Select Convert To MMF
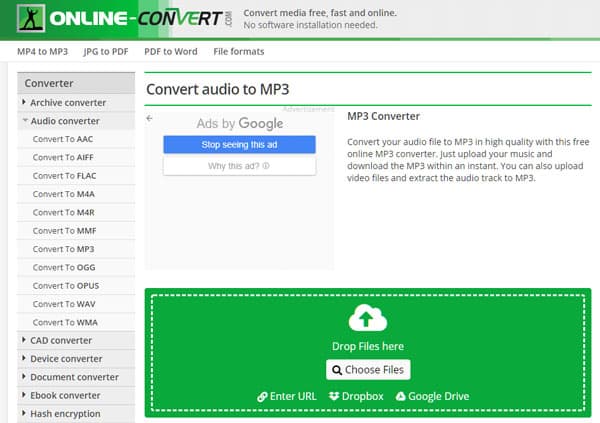This screenshot has height=423, width=600. (x=76, y=231)
